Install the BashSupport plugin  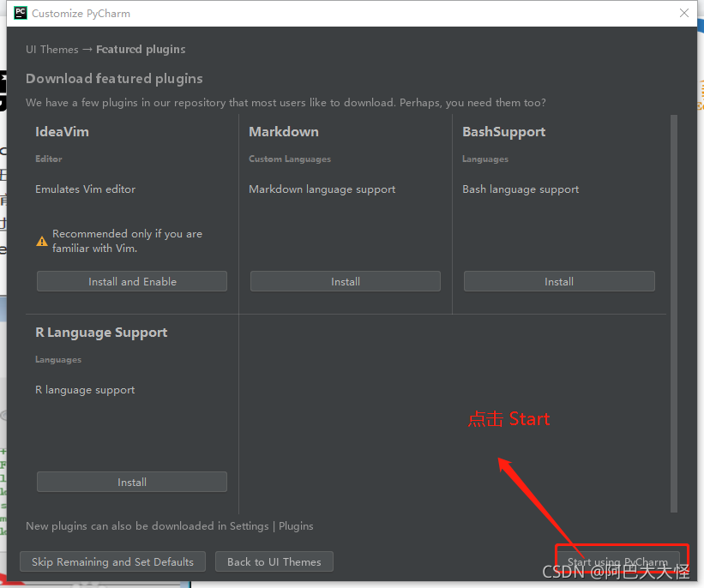pyautogui.click(x=559, y=281)
